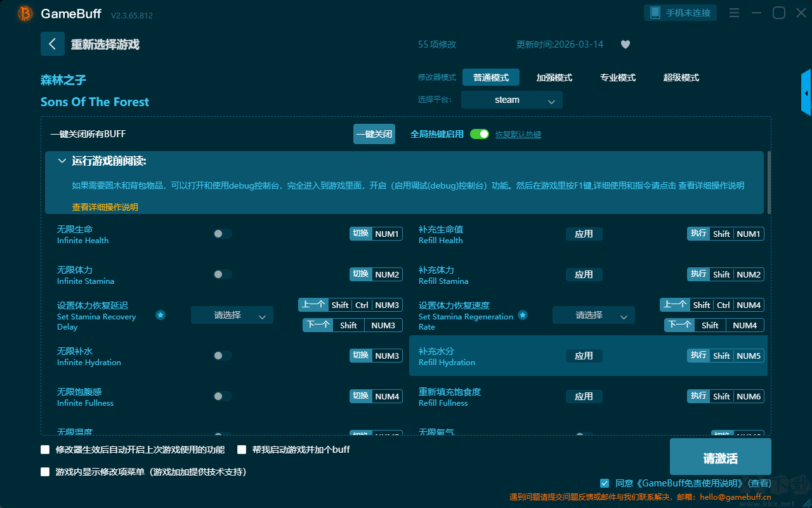Click 重新选择游戏 text

point(105,44)
